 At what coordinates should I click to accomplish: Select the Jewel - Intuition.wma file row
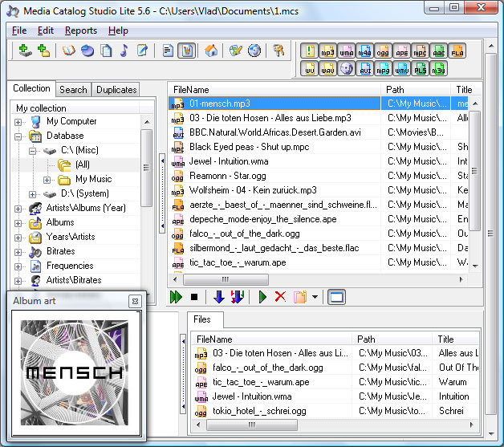pos(229,161)
